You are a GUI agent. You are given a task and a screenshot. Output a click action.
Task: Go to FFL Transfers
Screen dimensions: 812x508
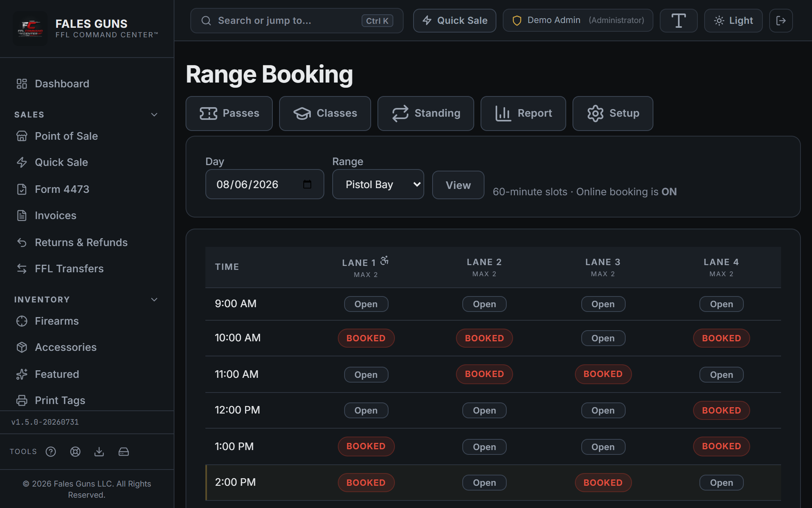pyautogui.click(x=87, y=269)
